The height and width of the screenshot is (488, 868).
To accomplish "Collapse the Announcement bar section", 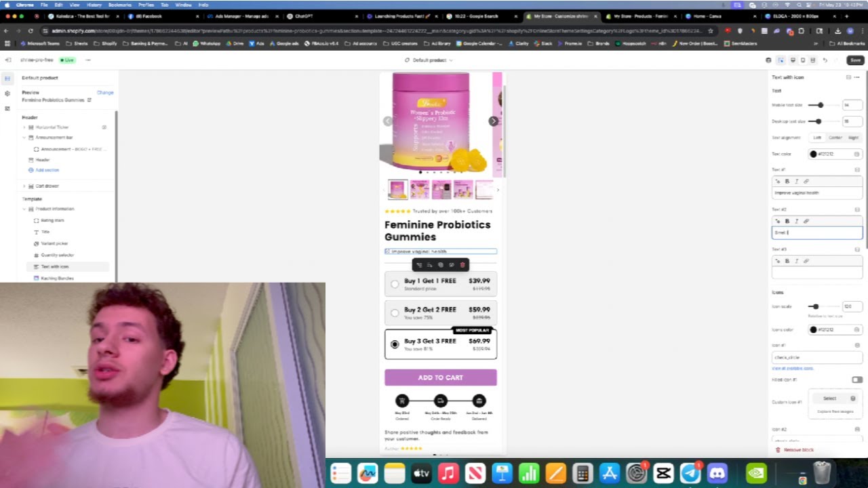I will tap(24, 138).
